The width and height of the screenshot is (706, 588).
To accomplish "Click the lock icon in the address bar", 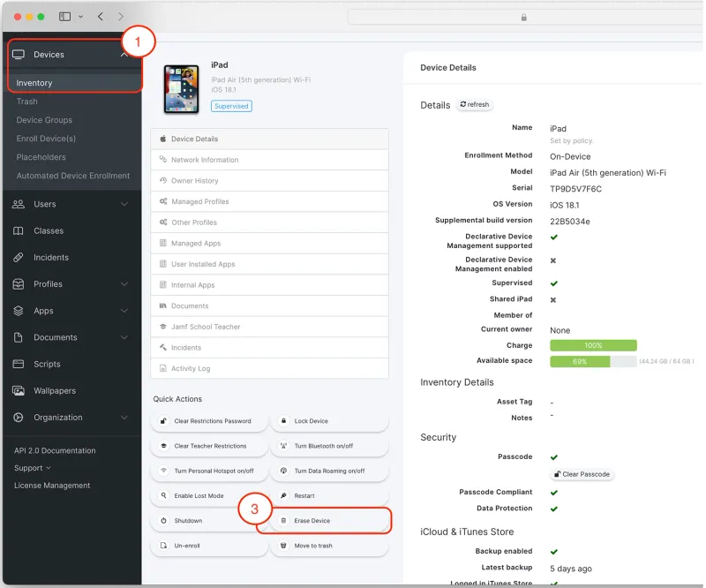I will pos(523,17).
